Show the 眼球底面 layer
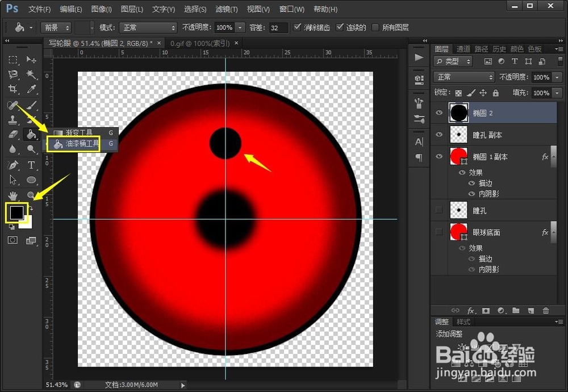Viewport: 568px width, 392px height. [439, 232]
